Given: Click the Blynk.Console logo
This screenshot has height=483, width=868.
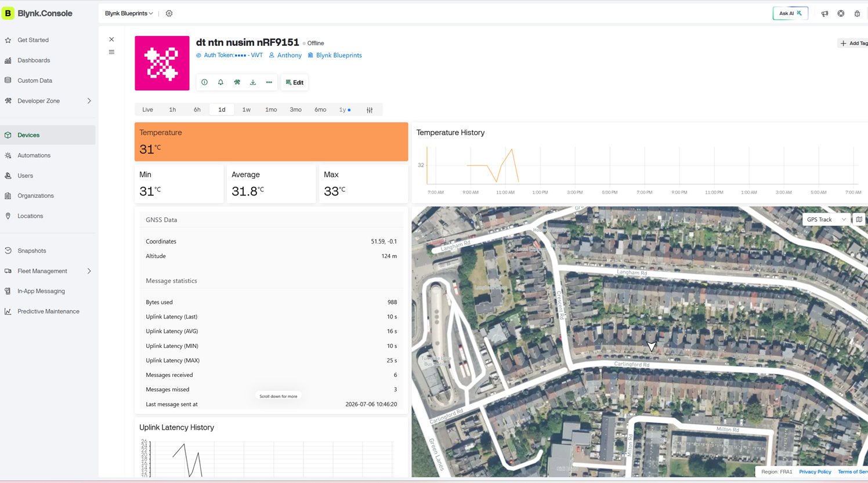Looking at the screenshot, I should [x=38, y=13].
